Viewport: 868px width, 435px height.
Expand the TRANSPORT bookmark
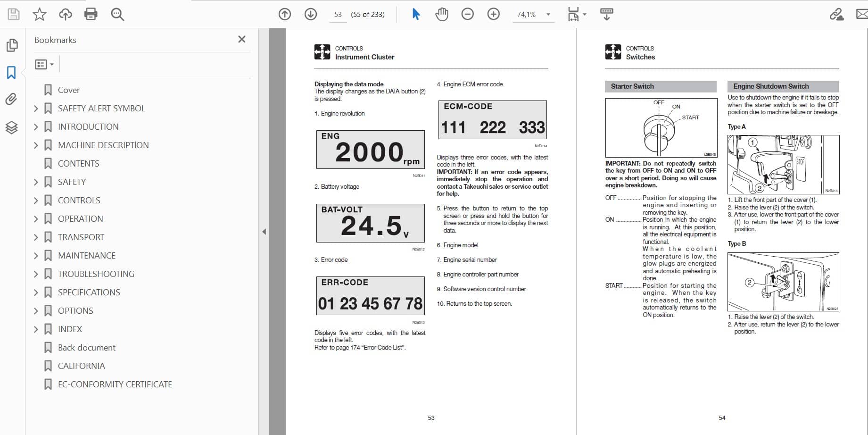36,237
